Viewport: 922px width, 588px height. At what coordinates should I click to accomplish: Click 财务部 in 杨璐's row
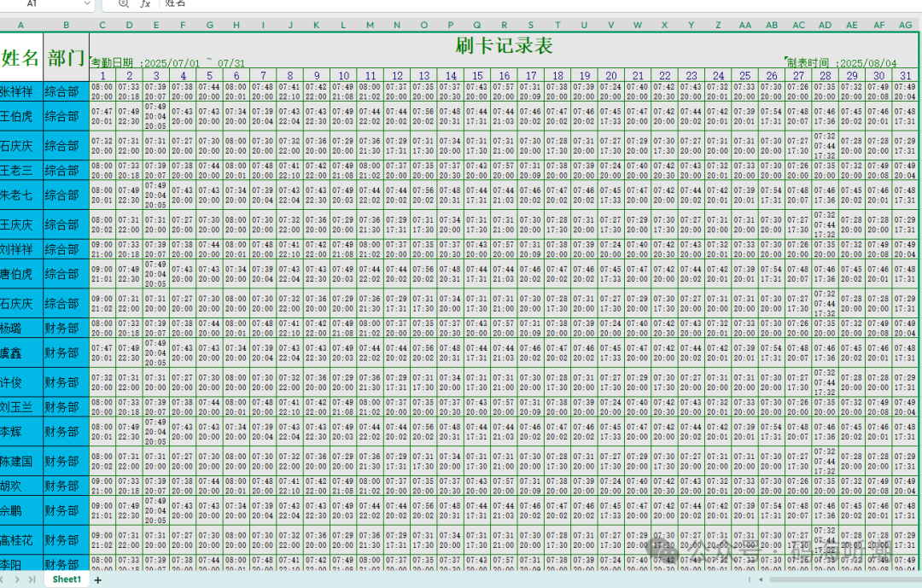[66, 328]
